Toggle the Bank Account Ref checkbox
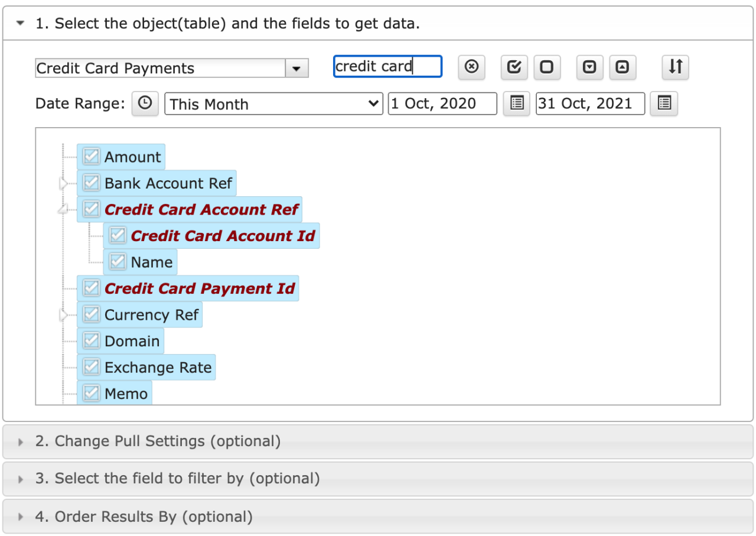This screenshot has width=756, height=536. pyautogui.click(x=91, y=183)
